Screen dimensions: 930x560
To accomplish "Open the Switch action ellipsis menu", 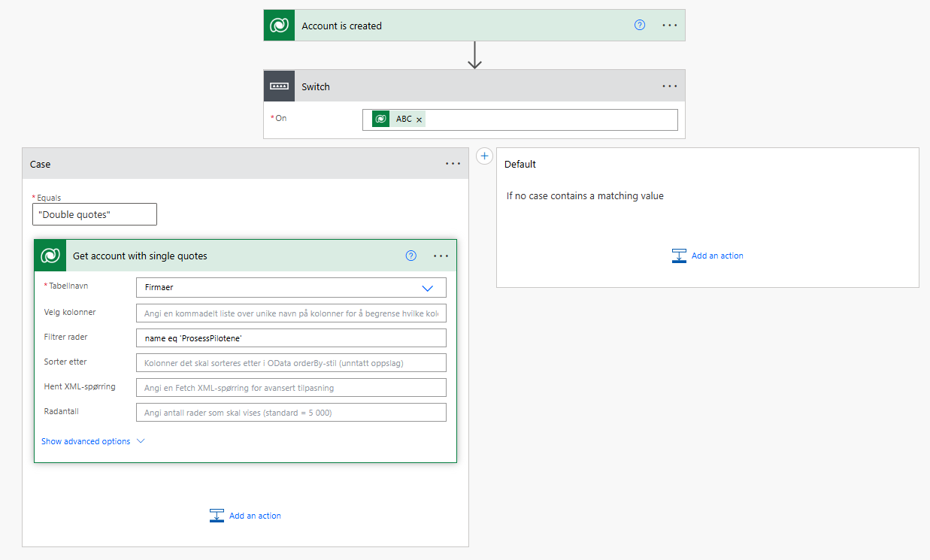I will coord(669,86).
